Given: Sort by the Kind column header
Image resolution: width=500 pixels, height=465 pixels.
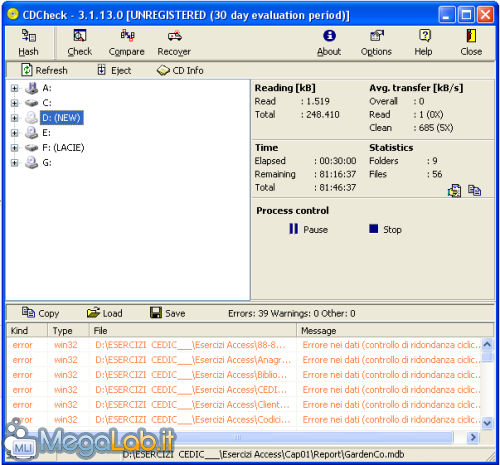Looking at the screenshot, I should [x=27, y=331].
